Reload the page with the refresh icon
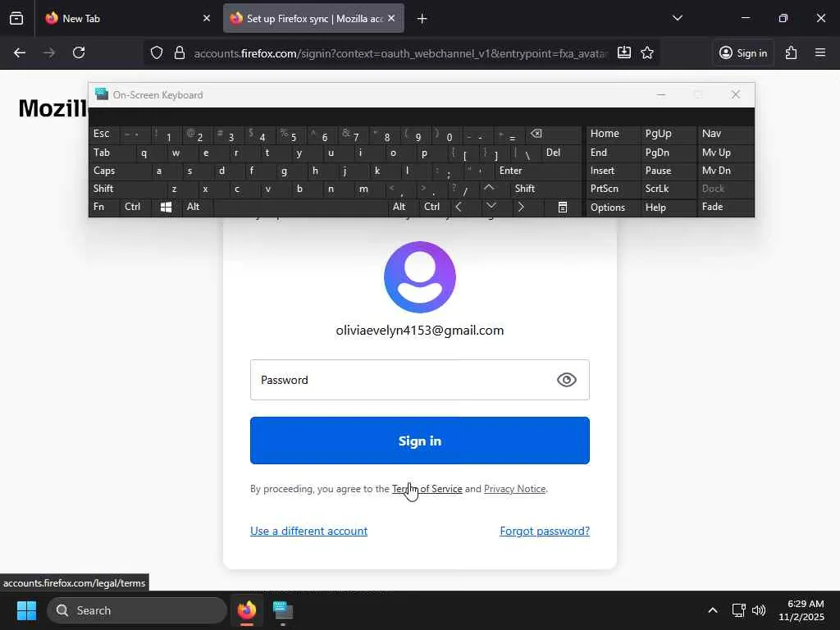The image size is (840, 630). coord(79,52)
